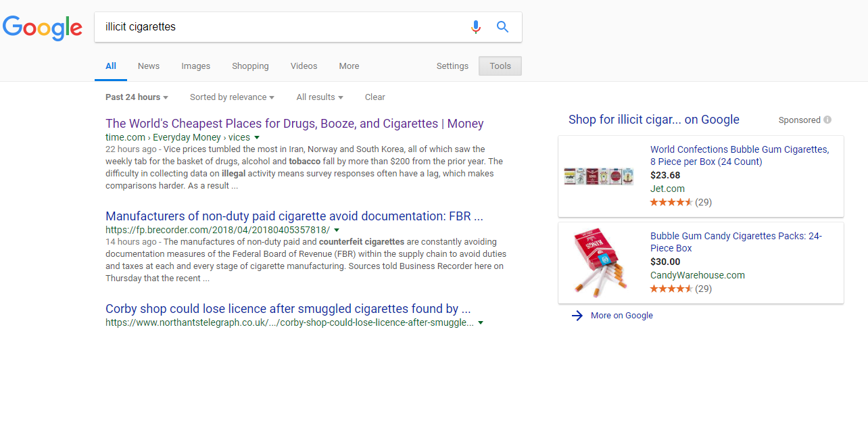The width and height of the screenshot is (868, 438).
Task: Click the CandyWarehouse.com seller name
Action: 698,275
